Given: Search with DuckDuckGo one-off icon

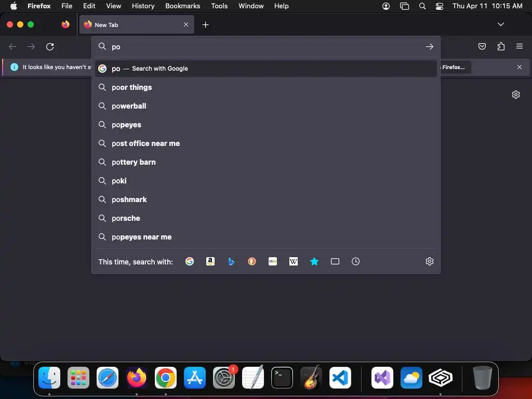Looking at the screenshot, I should tap(252, 261).
